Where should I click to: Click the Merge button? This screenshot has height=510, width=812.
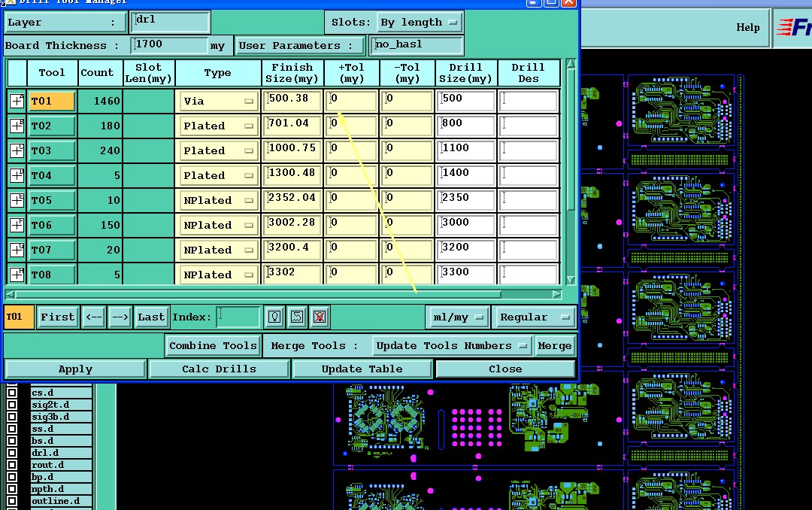coord(555,346)
